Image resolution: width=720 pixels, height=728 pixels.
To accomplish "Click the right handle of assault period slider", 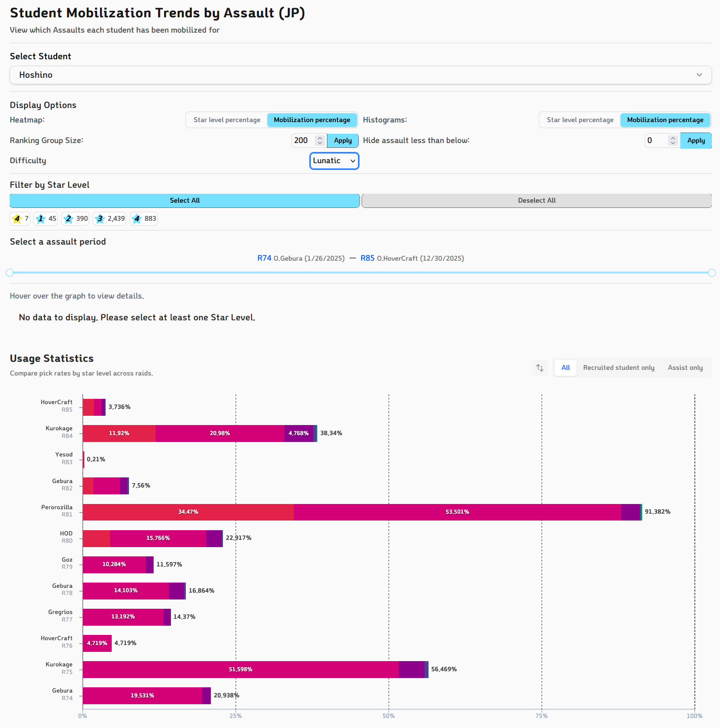I will pyautogui.click(x=712, y=273).
